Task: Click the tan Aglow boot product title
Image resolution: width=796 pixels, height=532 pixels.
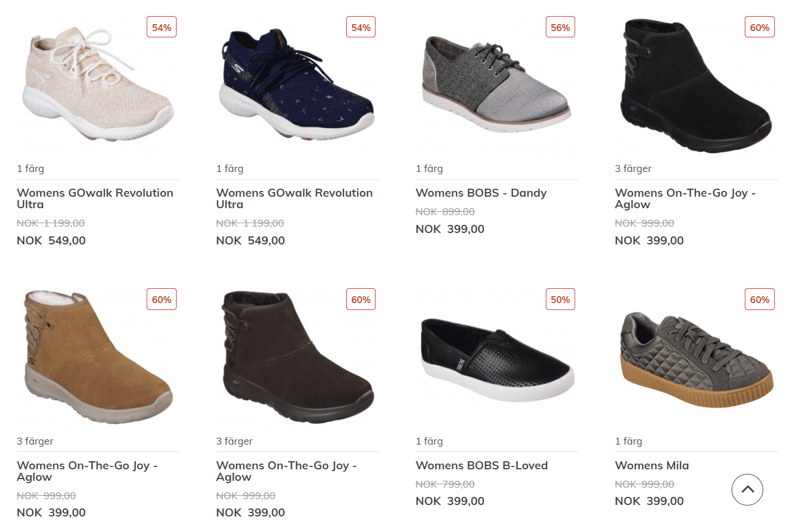Action: click(87, 471)
